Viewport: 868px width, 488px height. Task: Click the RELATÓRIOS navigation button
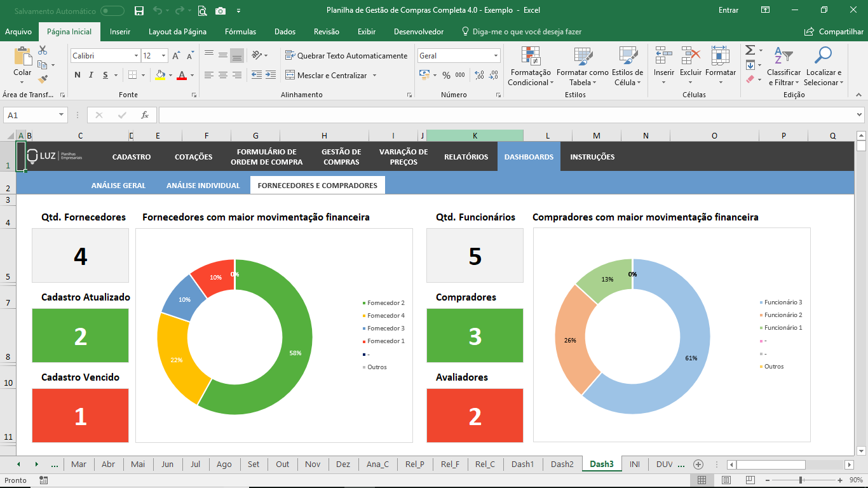[466, 157]
